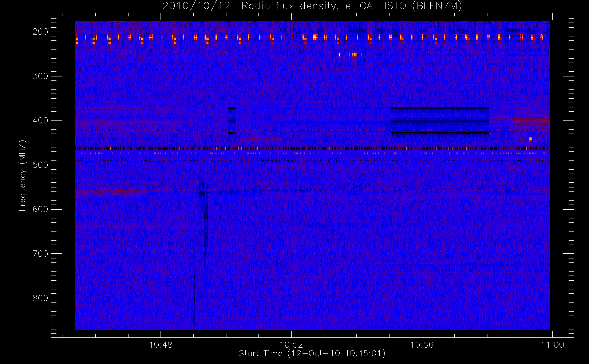The width and height of the screenshot is (589, 364).
Task: Click the 400 frequency tick label
Action: point(40,120)
